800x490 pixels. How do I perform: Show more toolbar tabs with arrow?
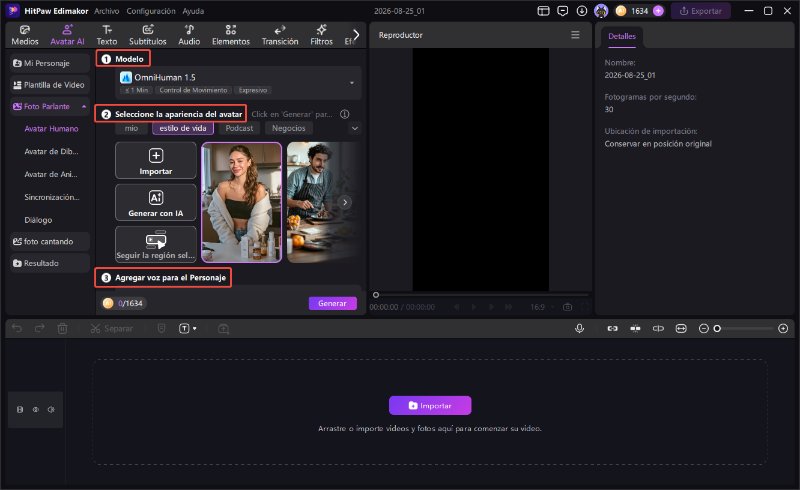pyautogui.click(x=356, y=35)
